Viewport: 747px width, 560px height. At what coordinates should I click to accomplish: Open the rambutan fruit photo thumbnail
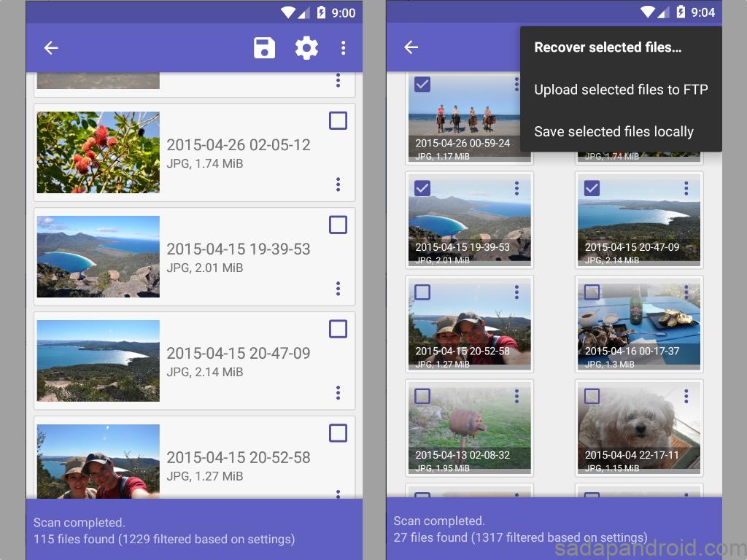[98, 152]
